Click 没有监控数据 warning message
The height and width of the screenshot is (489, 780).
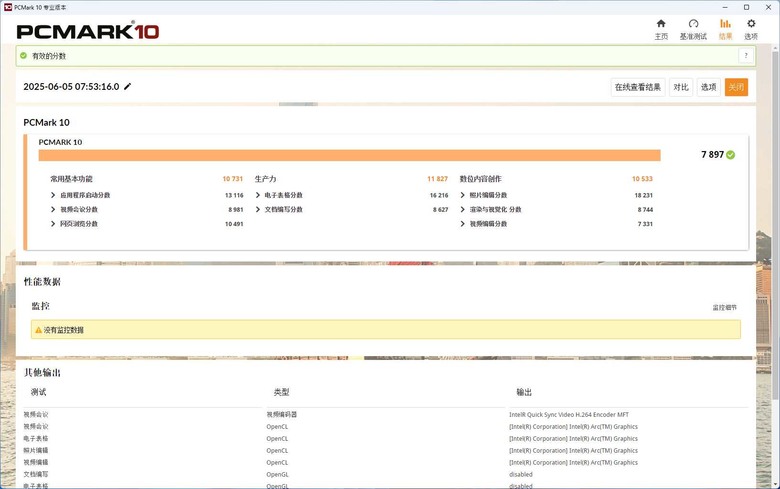click(63, 330)
